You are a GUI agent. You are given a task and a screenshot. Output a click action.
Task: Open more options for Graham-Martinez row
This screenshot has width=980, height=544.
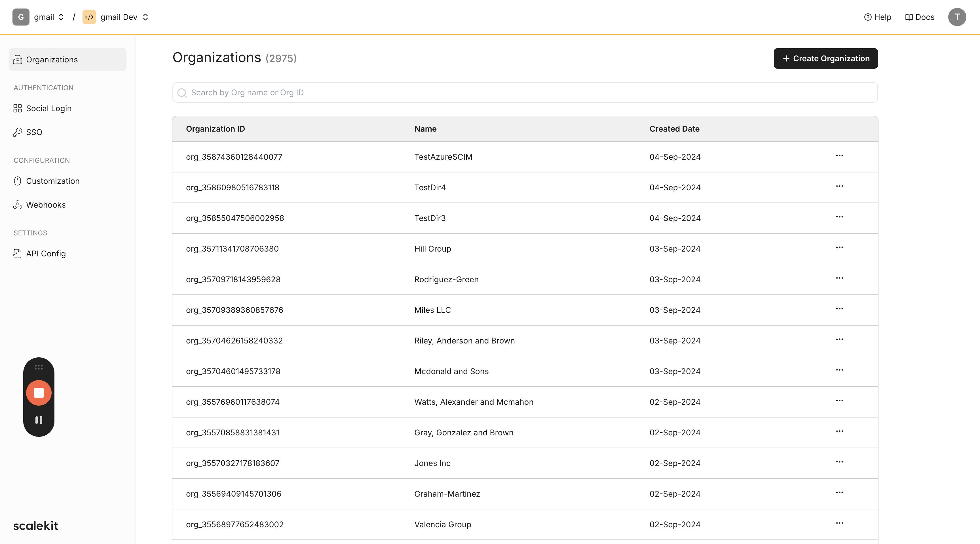pos(840,492)
